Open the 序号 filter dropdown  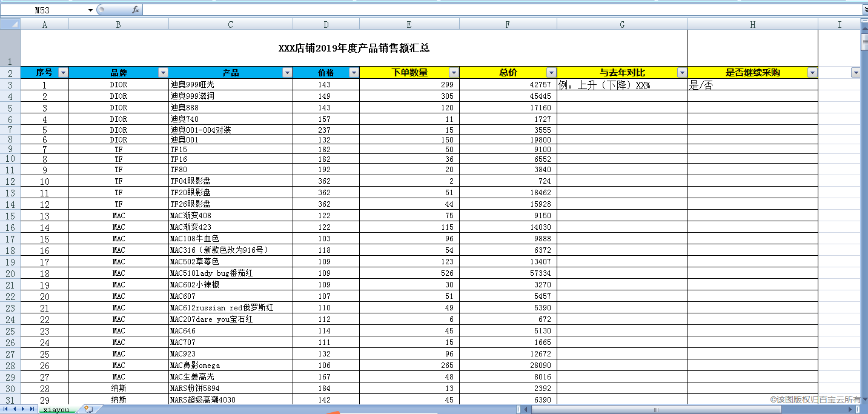click(62, 73)
